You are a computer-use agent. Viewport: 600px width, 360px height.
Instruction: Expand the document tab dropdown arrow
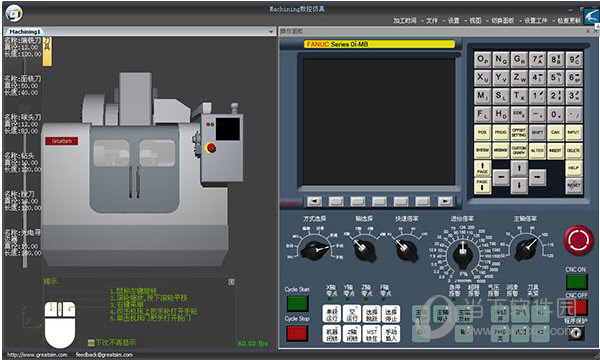point(271,32)
